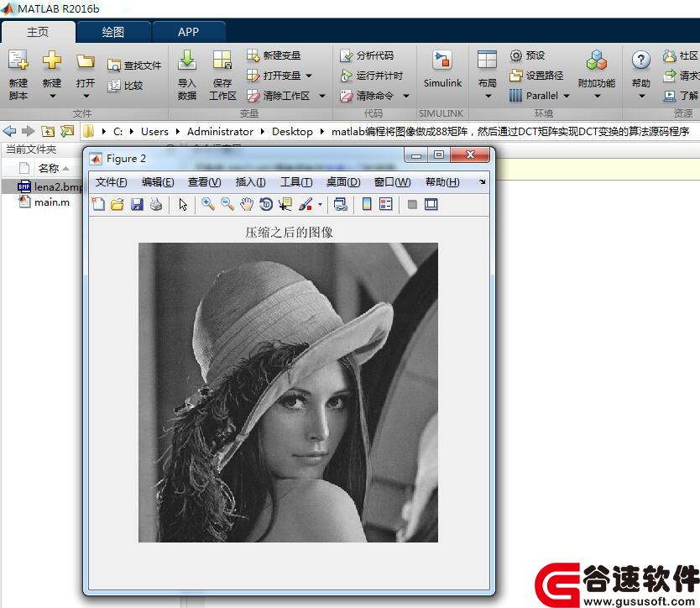Viewport: 700px width, 608px height.
Task: Expand the Parallel dropdown arrow
Action: [566, 96]
